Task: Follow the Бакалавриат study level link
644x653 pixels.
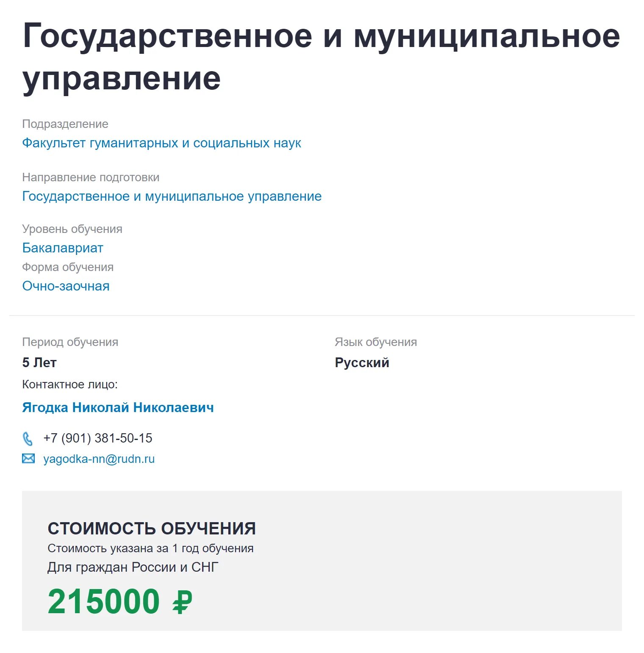Action: point(63,248)
